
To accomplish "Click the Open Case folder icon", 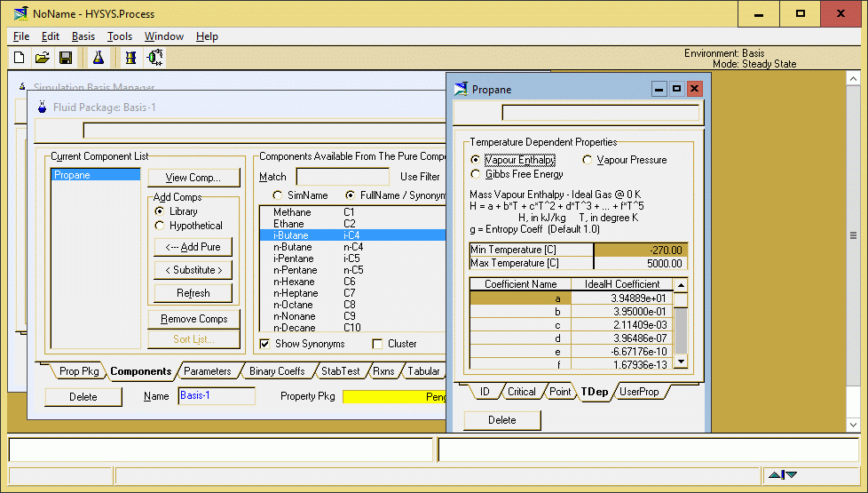I will point(42,58).
